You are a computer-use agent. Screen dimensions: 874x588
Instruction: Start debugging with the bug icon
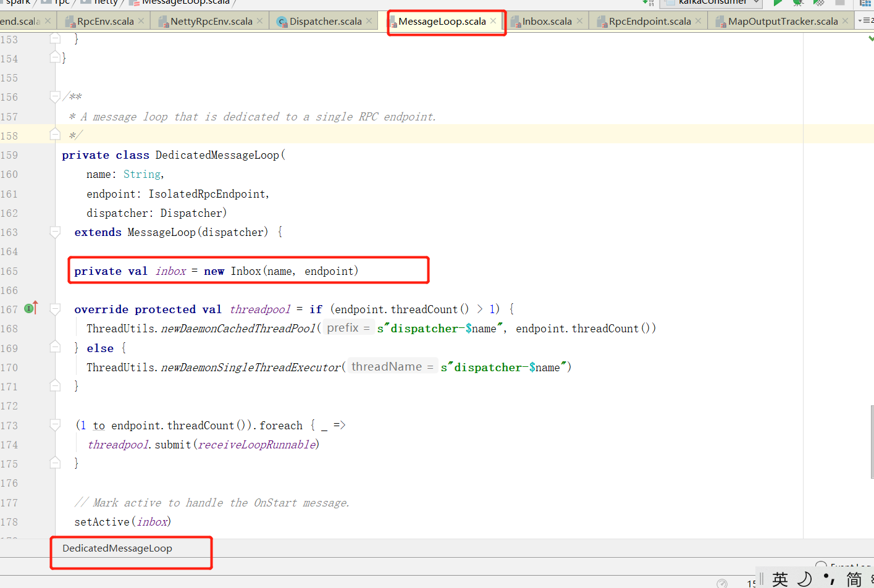(x=798, y=2)
